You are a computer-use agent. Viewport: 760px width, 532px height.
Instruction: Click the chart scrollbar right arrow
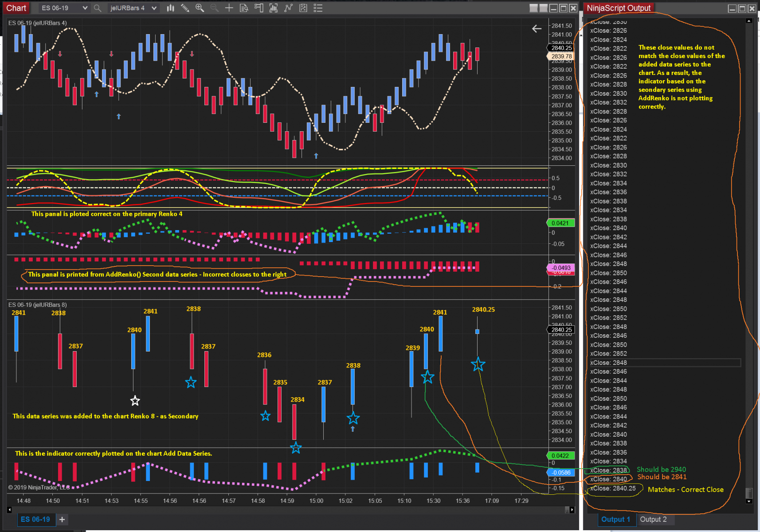pyautogui.click(x=572, y=510)
